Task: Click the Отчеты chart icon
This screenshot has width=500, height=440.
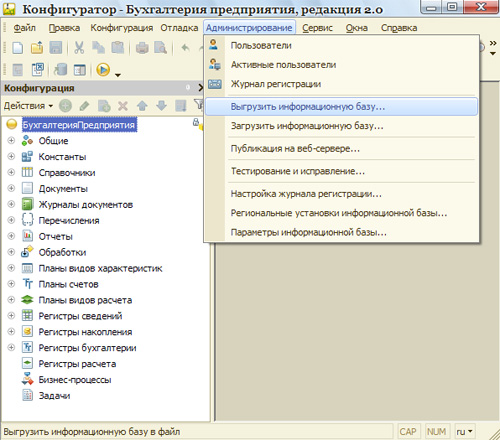Action: pyautogui.click(x=27, y=236)
